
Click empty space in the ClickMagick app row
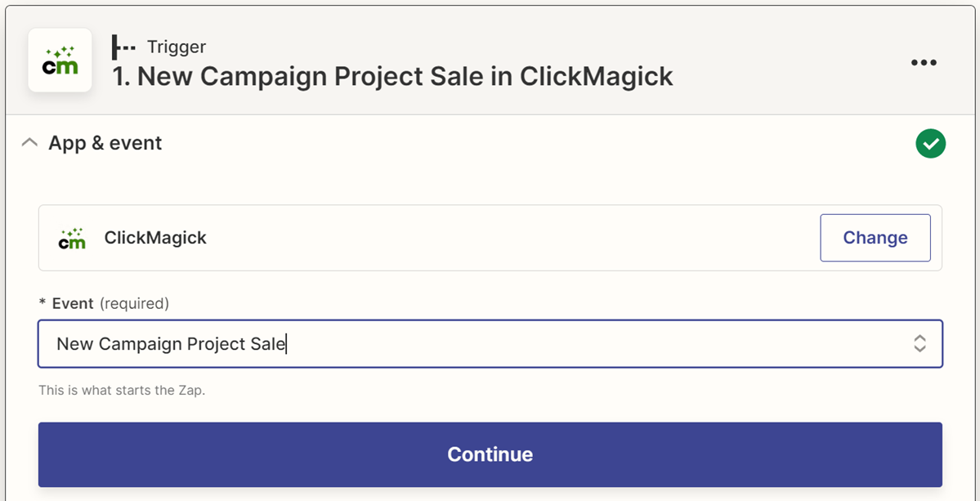[507, 238]
